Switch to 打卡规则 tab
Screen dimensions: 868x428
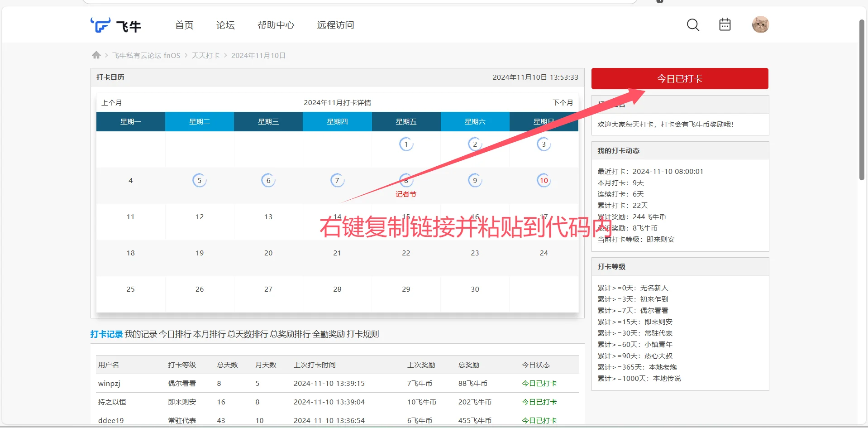[x=363, y=334]
